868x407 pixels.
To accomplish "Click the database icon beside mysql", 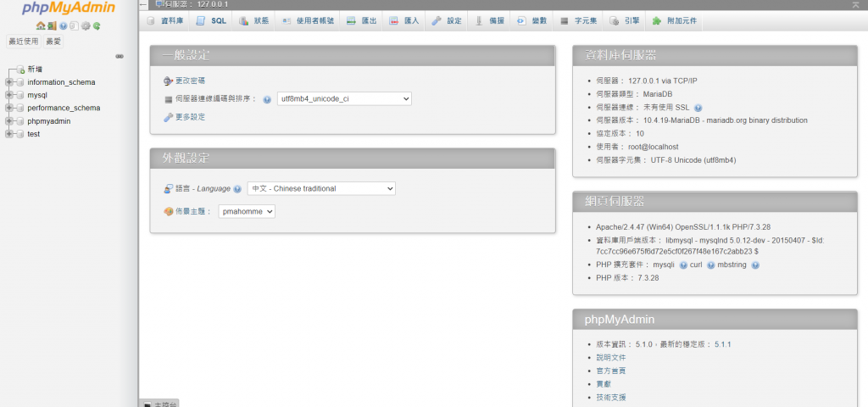I will 20,95.
